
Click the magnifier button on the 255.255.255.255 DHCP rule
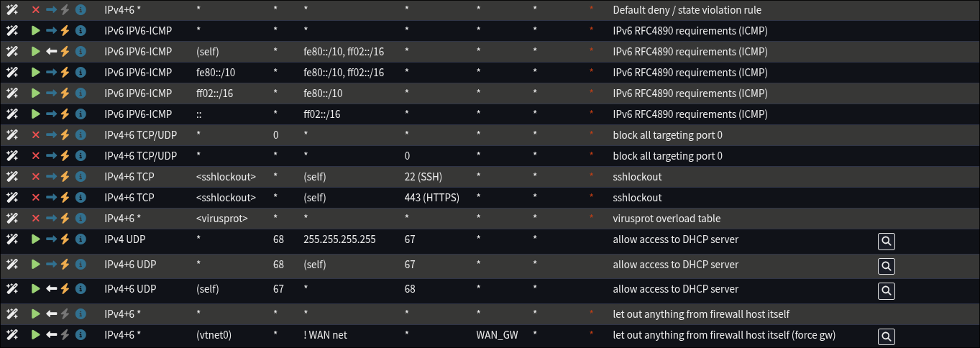pos(886,242)
